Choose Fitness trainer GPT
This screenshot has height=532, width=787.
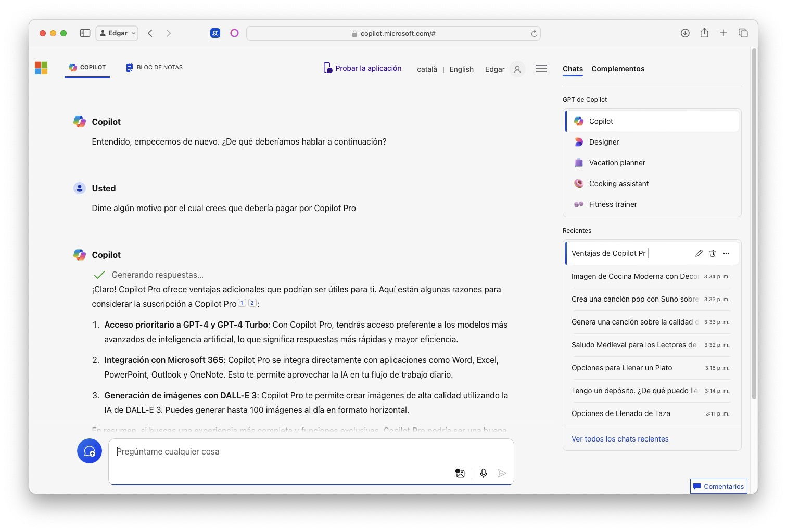pyautogui.click(x=652, y=204)
